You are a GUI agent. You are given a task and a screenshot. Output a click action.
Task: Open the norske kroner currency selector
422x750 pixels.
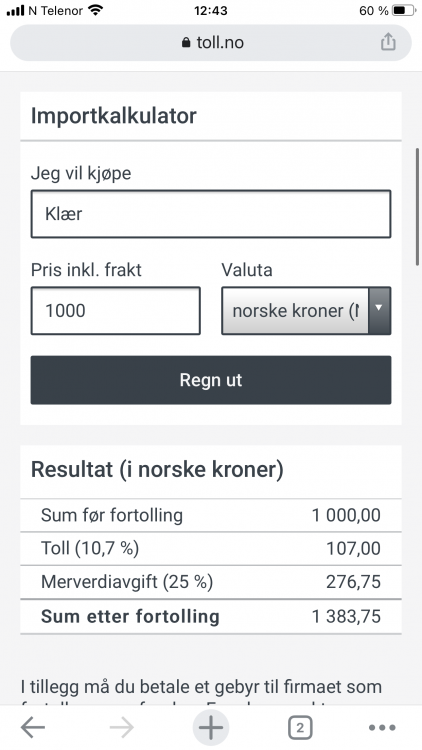tap(306, 310)
